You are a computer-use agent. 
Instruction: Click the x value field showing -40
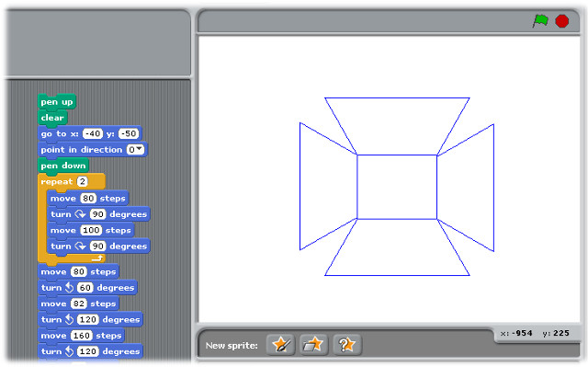pyautogui.click(x=93, y=133)
